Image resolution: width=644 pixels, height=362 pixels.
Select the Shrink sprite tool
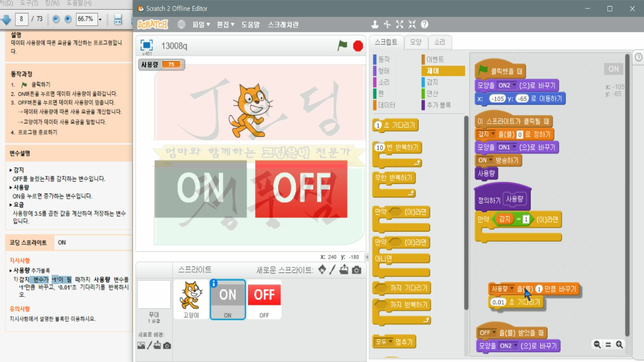click(412, 24)
